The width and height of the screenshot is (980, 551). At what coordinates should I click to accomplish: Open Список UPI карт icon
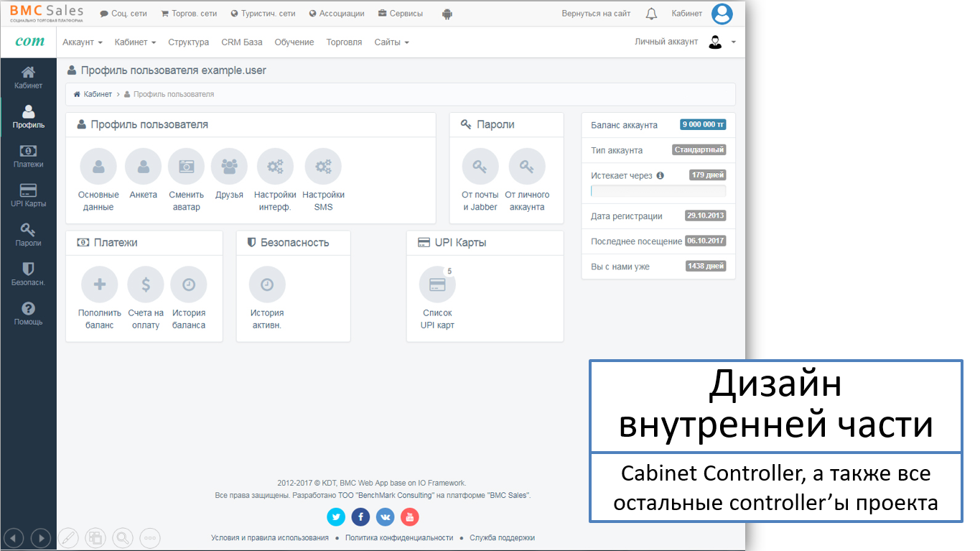coord(437,284)
